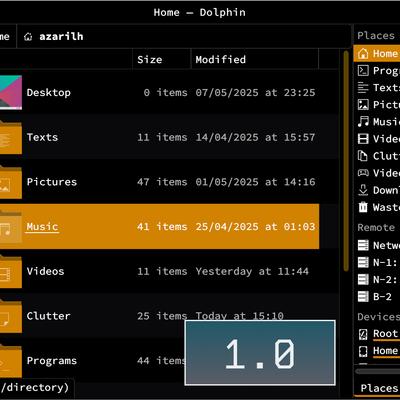Screen dimensions: 400x400
Task: Click the N-1 entry label under Remote
Action: tap(385, 262)
